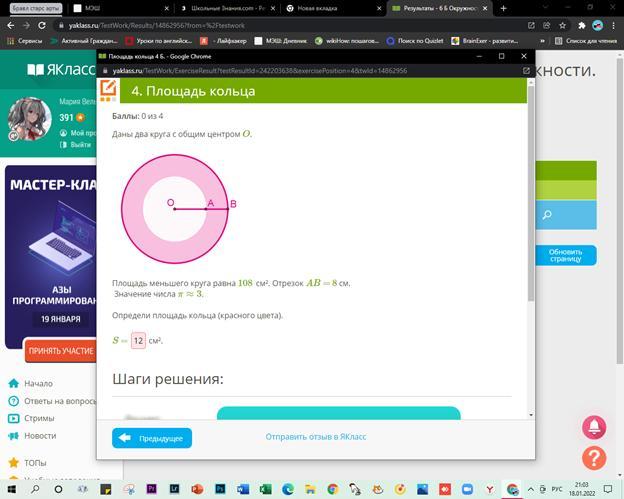The height and width of the screenshot is (499, 624).
Task: Open Yandex Browser from taskbar
Action: point(490,489)
